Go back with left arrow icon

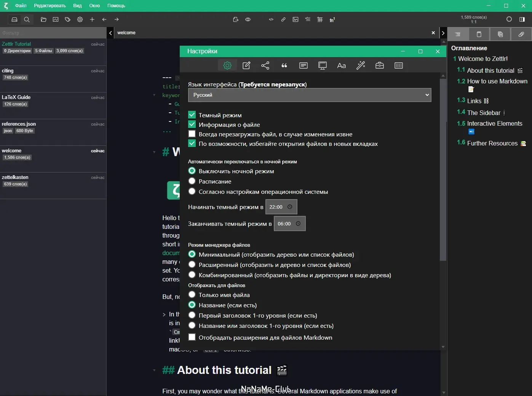pyautogui.click(x=104, y=19)
